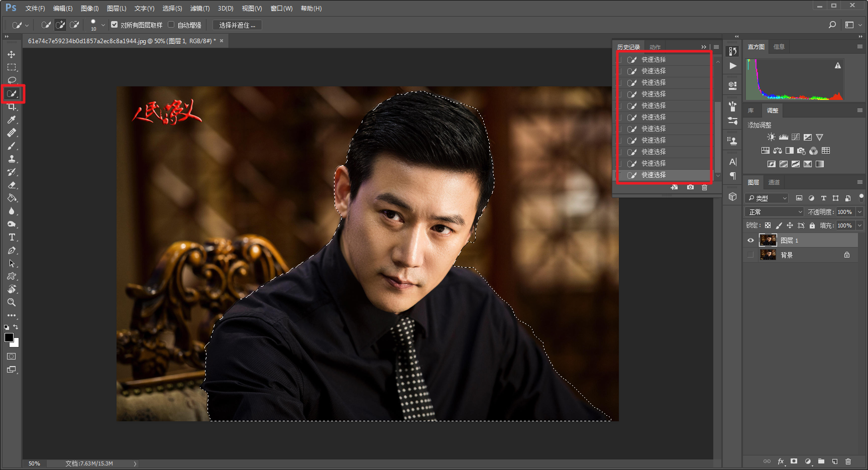The height and width of the screenshot is (470, 868).
Task: Switch to 动作 tab
Action: click(x=655, y=47)
